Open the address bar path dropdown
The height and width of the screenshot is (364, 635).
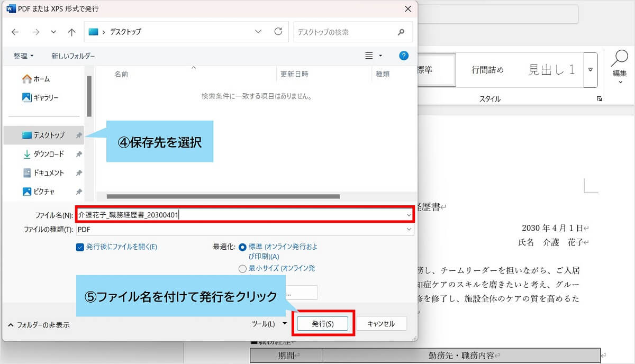(258, 32)
